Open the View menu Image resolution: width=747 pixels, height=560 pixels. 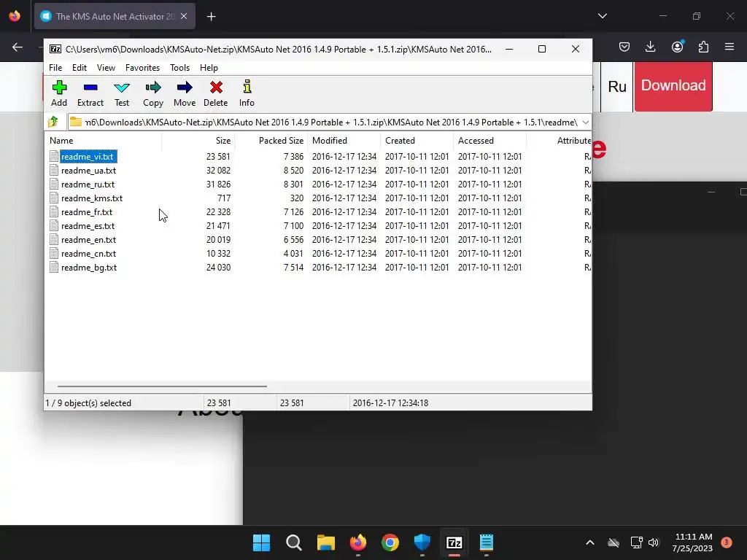coord(106,68)
